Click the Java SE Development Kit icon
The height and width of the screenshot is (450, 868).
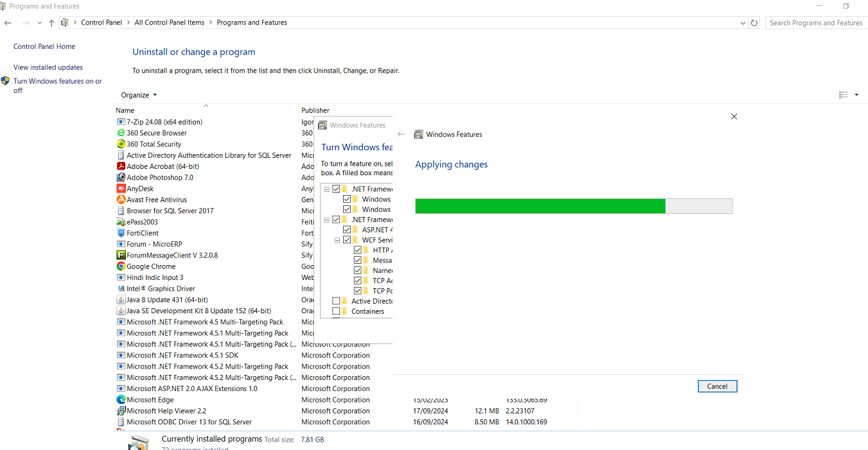pos(121,311)
